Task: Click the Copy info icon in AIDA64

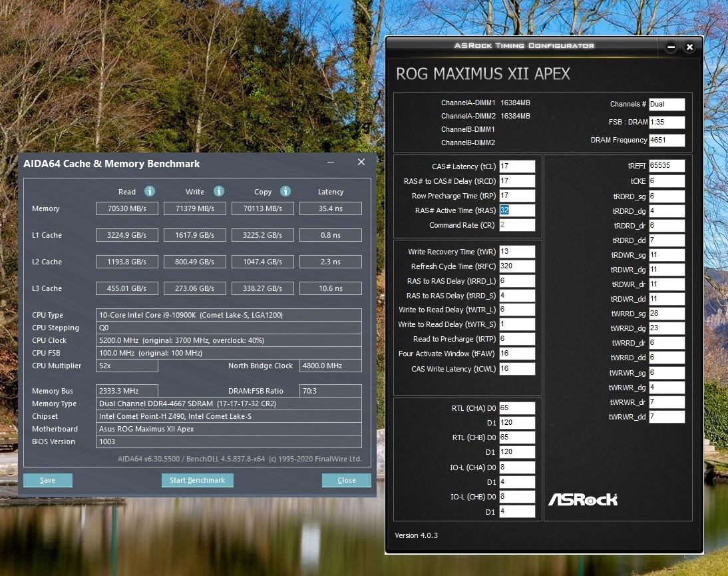Action: click(x=285, y=191)
